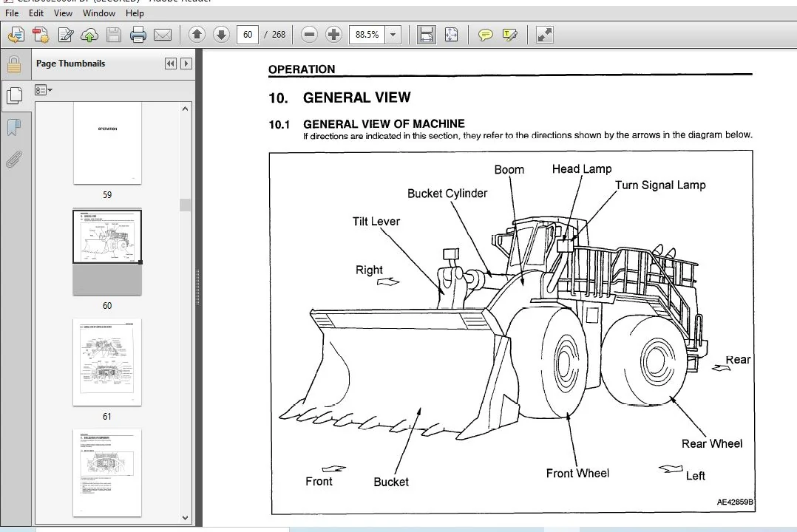Click the Save (floppy disk) icon
This screenshot has width=797, height=532.
113,35
